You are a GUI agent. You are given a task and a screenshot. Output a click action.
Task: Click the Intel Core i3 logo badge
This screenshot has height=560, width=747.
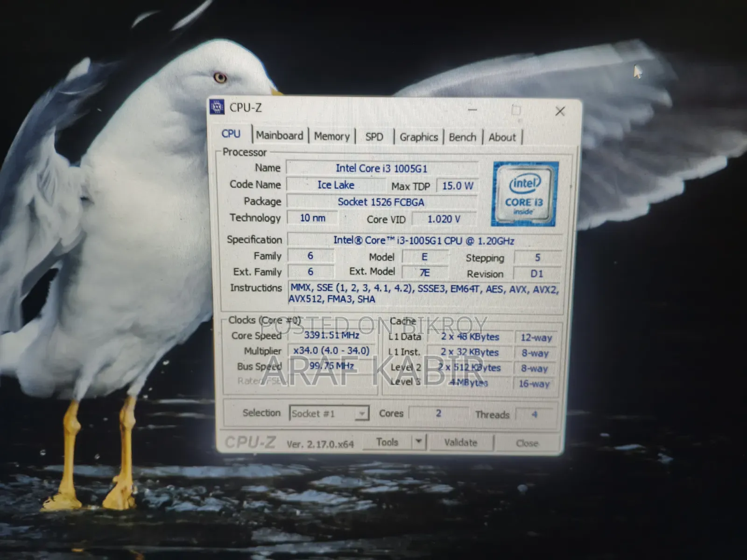[x=525, y=194]
